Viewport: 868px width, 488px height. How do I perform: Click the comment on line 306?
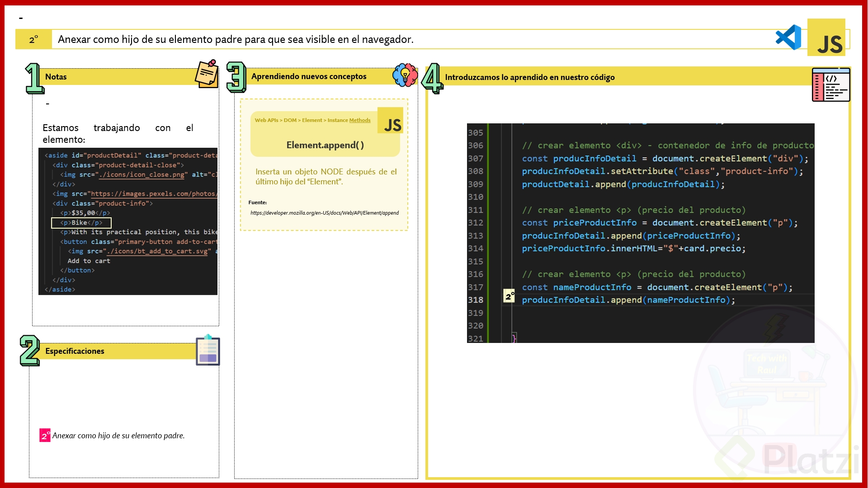[x=668, y=145]
